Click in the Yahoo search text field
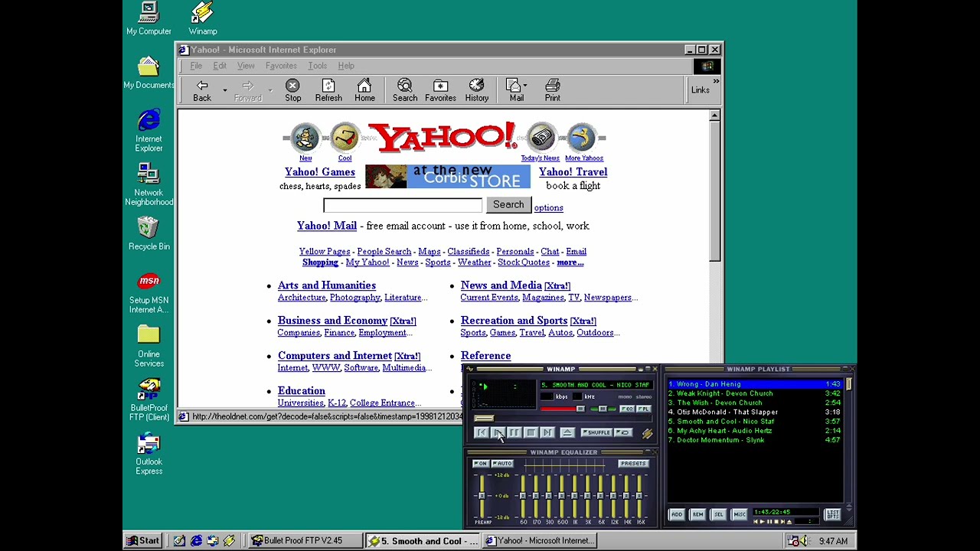 tap(403, 205)
